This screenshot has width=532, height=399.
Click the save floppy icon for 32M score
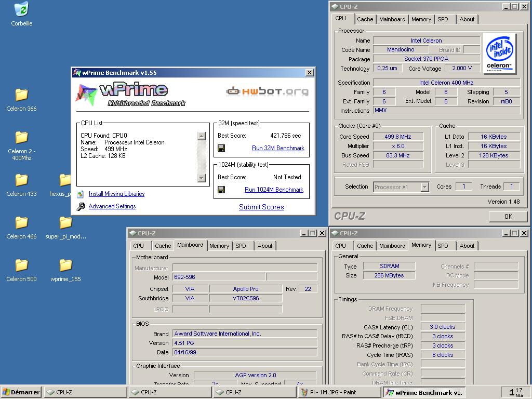point(221,148)
